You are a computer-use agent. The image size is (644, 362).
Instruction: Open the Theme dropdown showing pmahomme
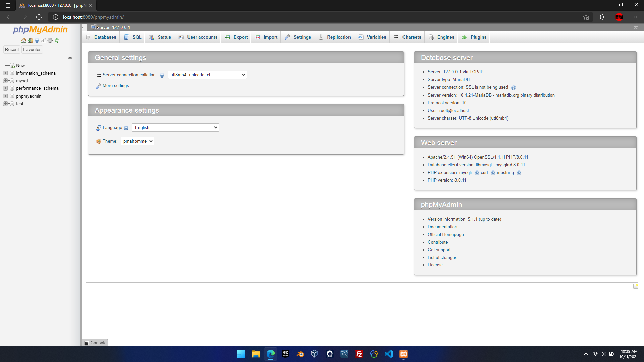tap(137, 141)
